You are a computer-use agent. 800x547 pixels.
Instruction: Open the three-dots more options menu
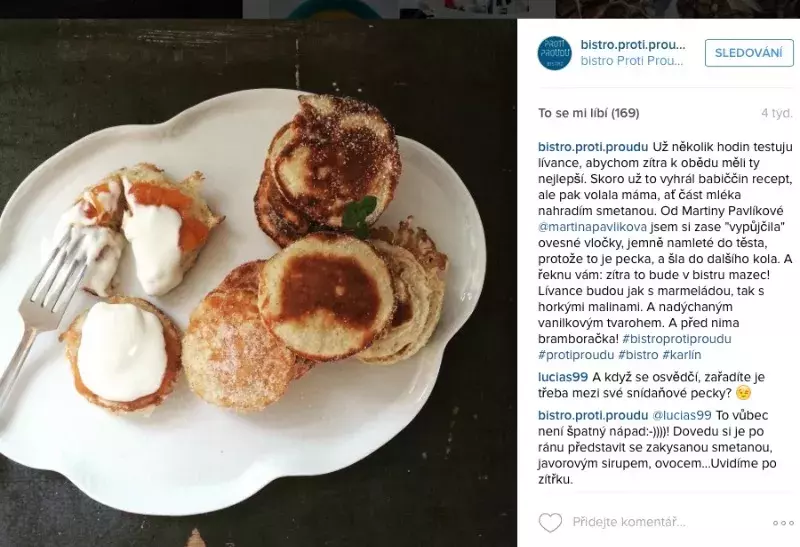point(783,523)
